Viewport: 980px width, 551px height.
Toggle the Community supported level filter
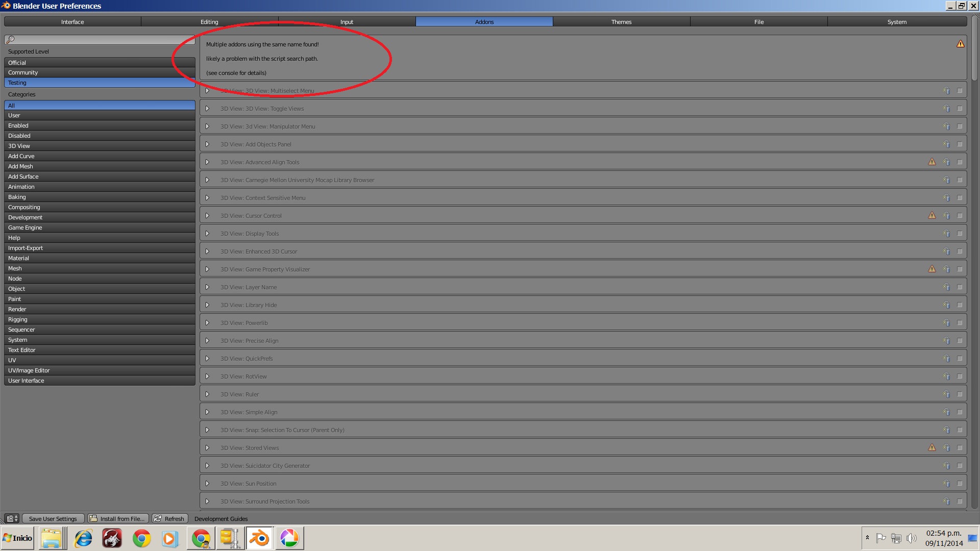(100, 72)
